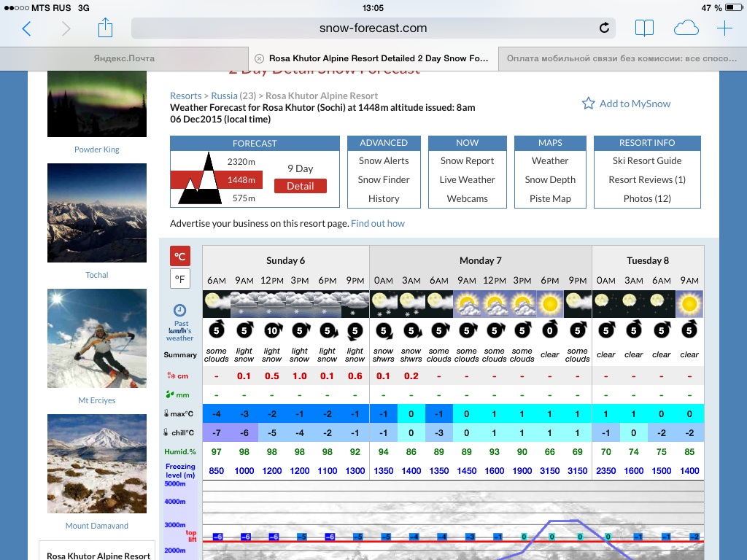Open the Piste Map link
The height and width of the screenshot is (560, 747).
(550, 198)
